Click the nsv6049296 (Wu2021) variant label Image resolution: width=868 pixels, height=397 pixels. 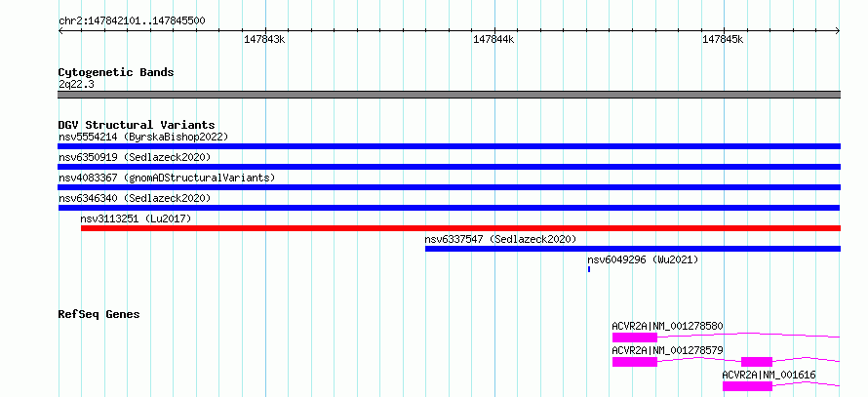click(643, 259)
